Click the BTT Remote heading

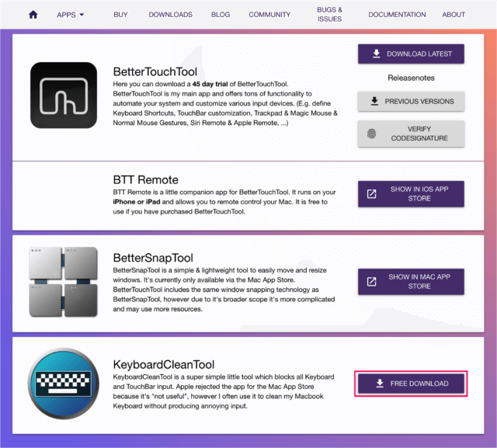145,180
